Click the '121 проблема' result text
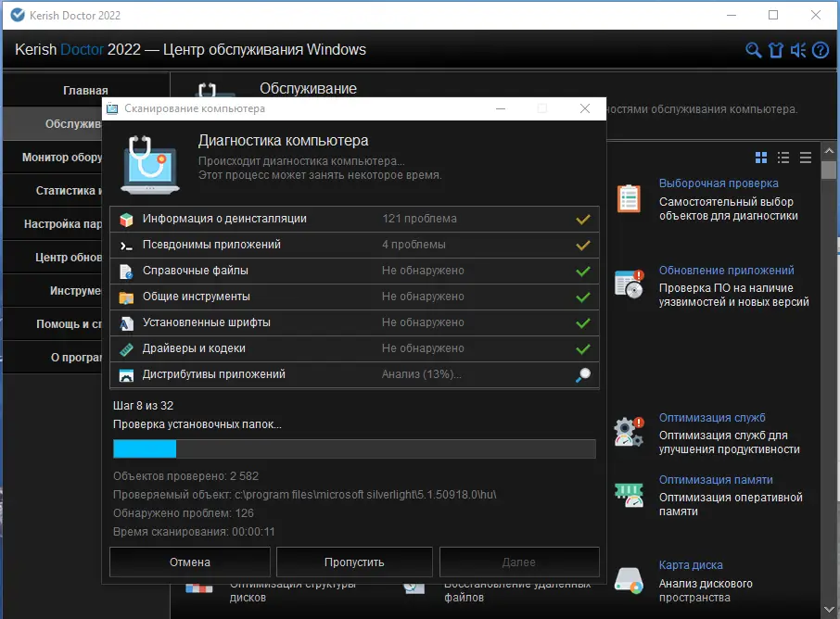This screenshot has height=619, width=840. click(419, 219)
